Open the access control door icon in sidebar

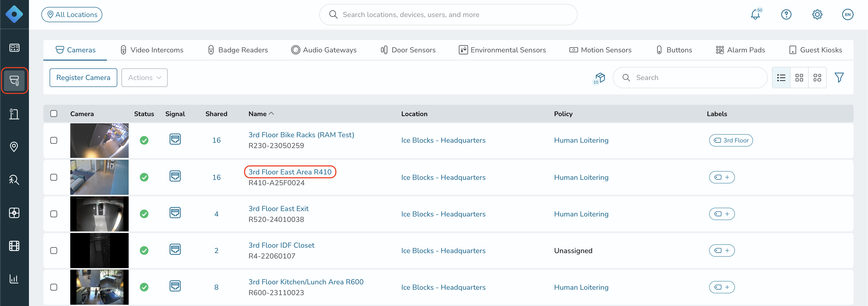14,114
